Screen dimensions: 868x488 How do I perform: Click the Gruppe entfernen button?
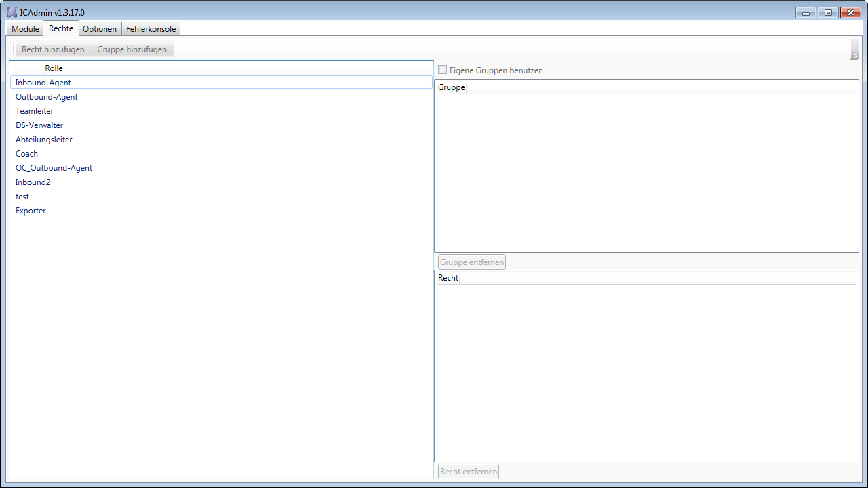(472, 262)
